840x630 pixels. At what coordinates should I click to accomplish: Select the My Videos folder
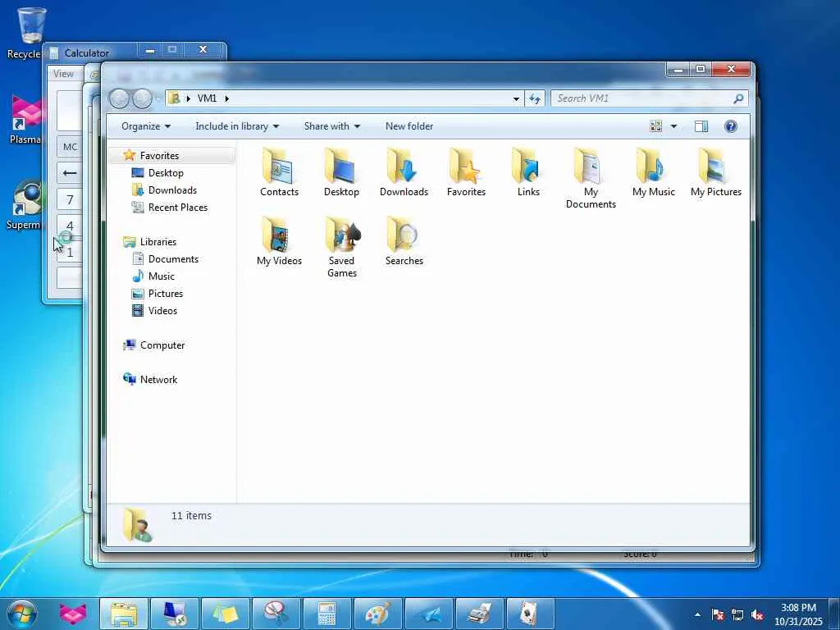279,242
